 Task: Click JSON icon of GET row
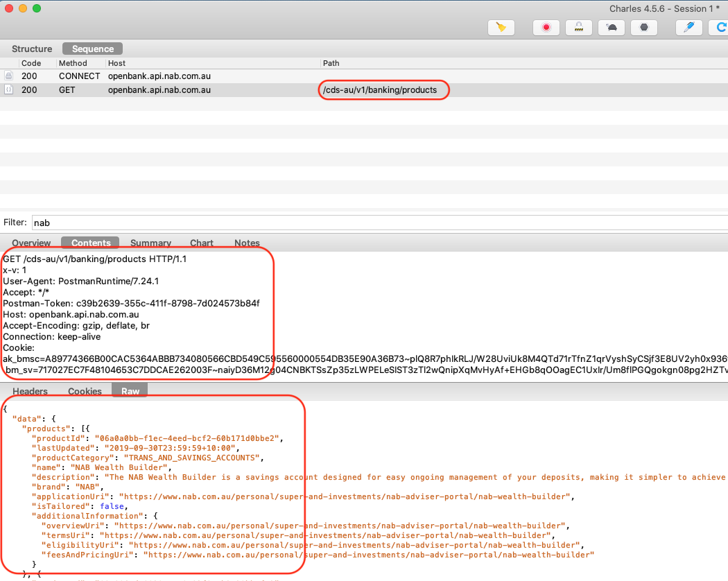click(x=8, y=89)
